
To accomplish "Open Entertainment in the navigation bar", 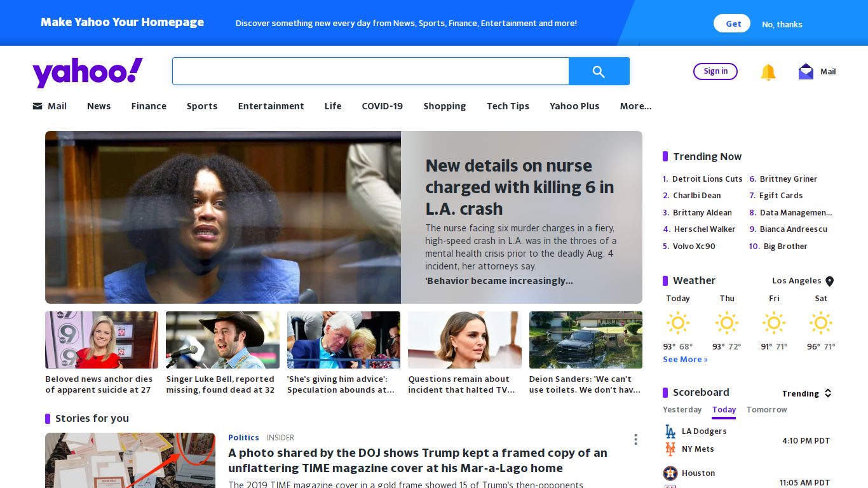I will coord(271,106).
